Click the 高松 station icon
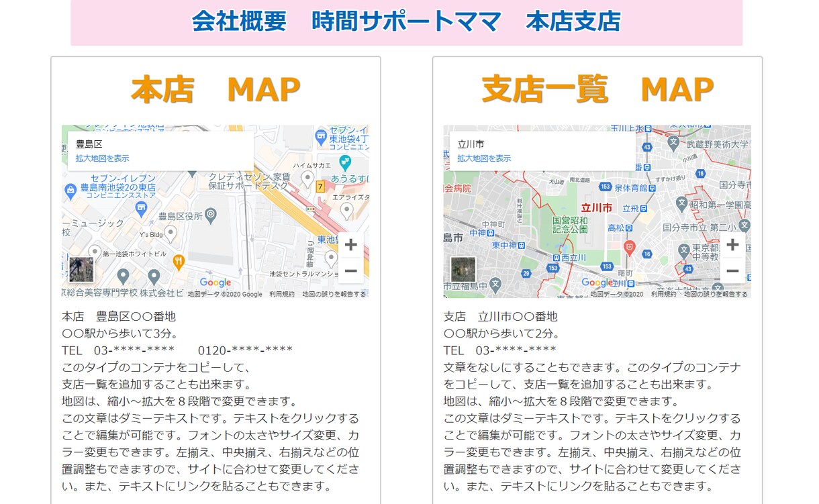819x504 pixels. click(x=630, y=228)
